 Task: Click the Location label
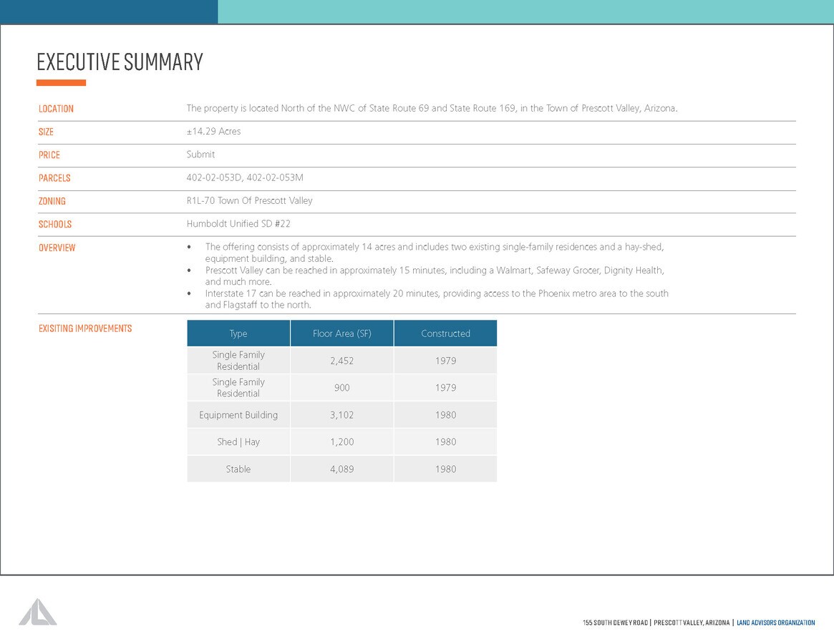tap(56, 109)
